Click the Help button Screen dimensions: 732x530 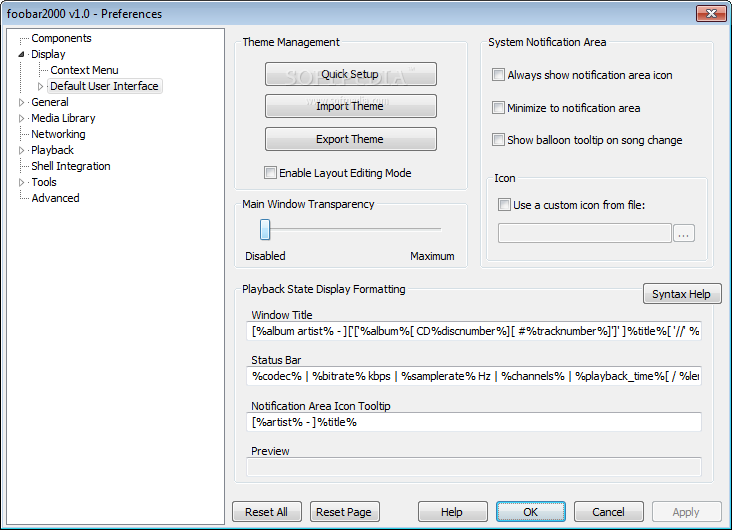(x=452, y=512)
